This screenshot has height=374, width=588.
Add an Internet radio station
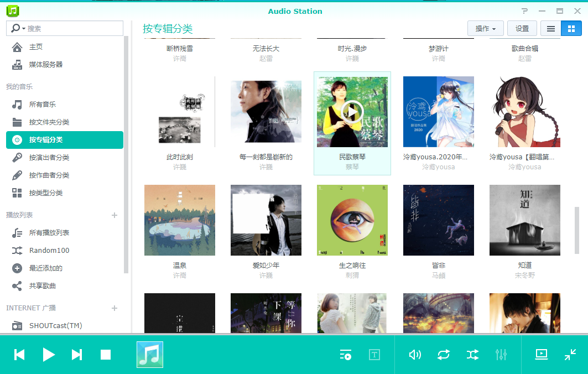115,308
